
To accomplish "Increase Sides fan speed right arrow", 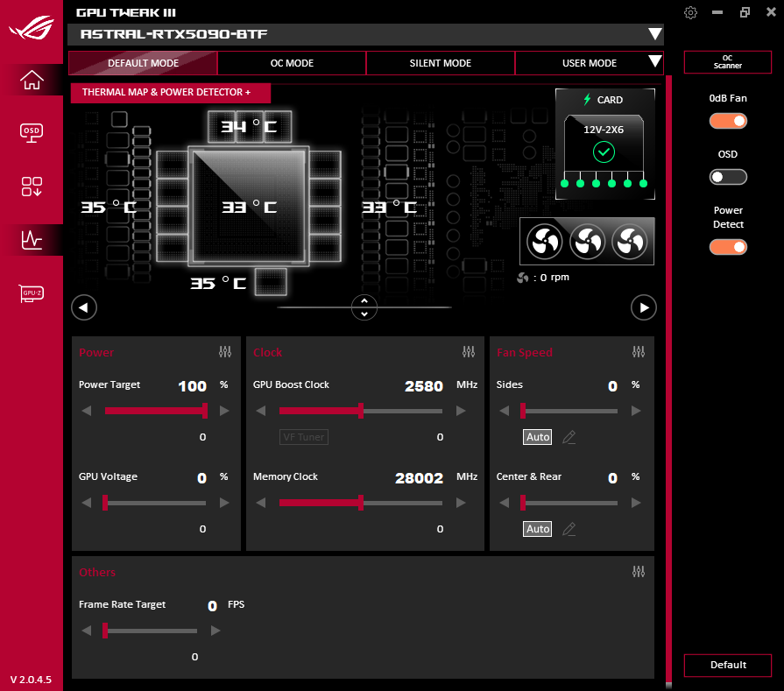I will tap(636, 411).
